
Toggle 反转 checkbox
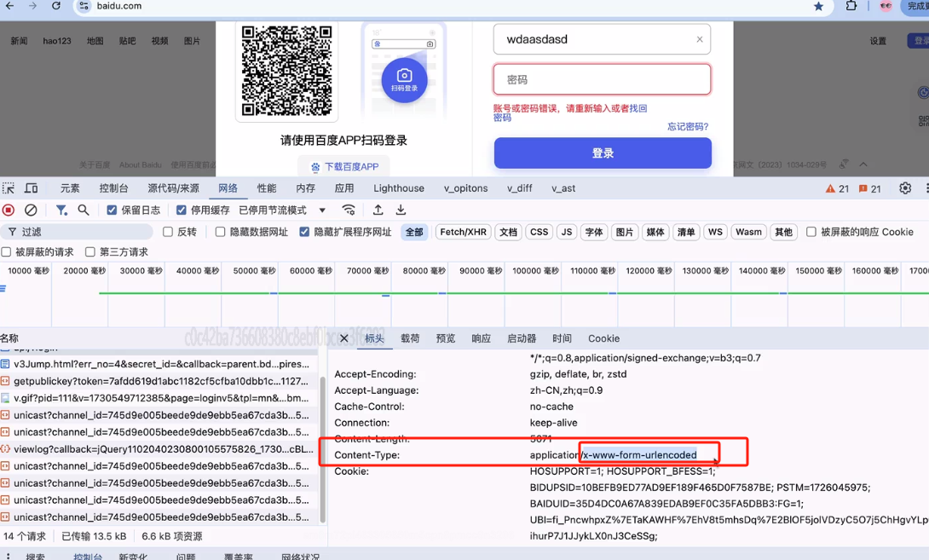(x=168, y=232)
